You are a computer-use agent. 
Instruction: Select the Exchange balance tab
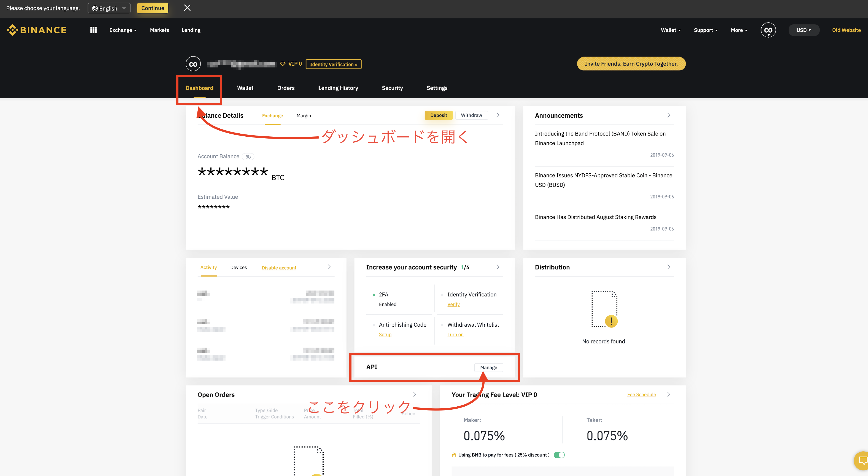272,116
